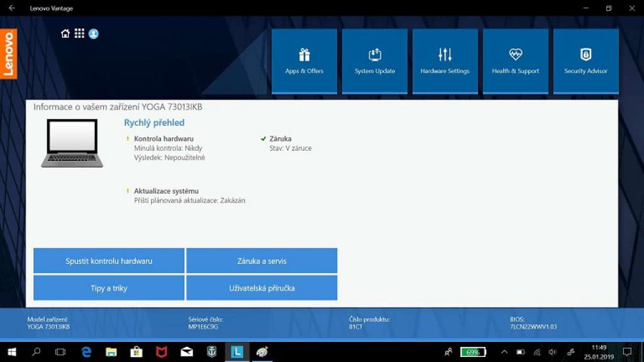Open the shield-anchor app on taskbar
644x362 pixels.
point(211,352)
